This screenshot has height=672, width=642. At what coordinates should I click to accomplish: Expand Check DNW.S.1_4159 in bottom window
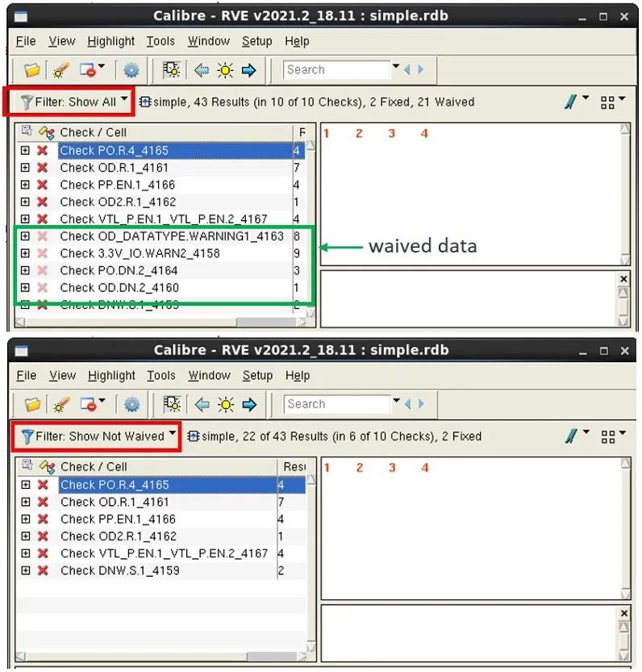pyautogui.click(x=26, y=570)
